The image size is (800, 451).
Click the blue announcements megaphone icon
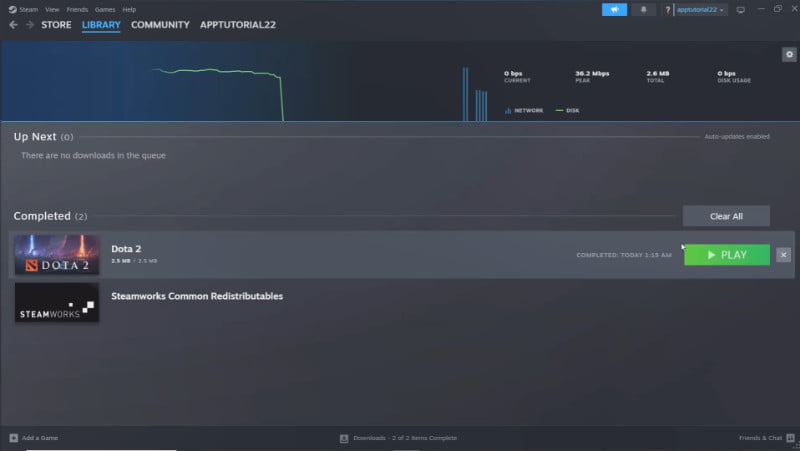[614, 9]
